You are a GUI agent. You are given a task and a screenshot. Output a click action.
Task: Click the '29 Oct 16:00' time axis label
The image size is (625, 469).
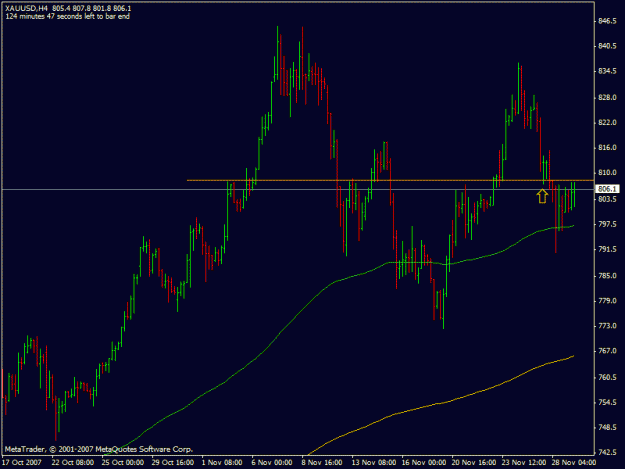click(173, 463)
